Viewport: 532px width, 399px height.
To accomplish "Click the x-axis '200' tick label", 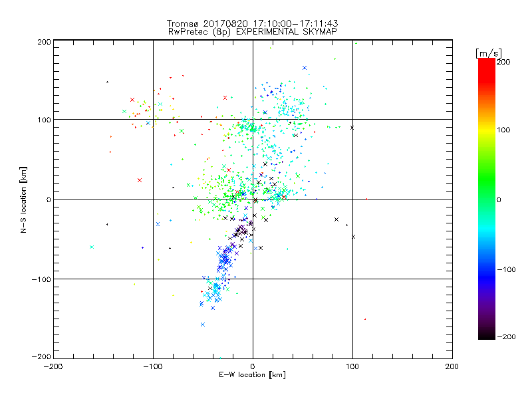I will point(452,366).
